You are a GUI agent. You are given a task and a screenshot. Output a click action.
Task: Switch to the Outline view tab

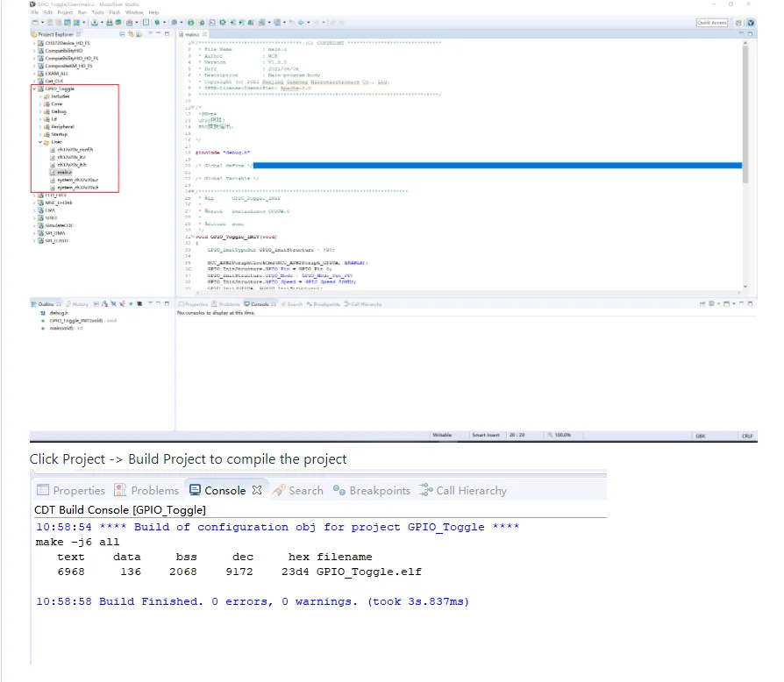tap(46, 304)
